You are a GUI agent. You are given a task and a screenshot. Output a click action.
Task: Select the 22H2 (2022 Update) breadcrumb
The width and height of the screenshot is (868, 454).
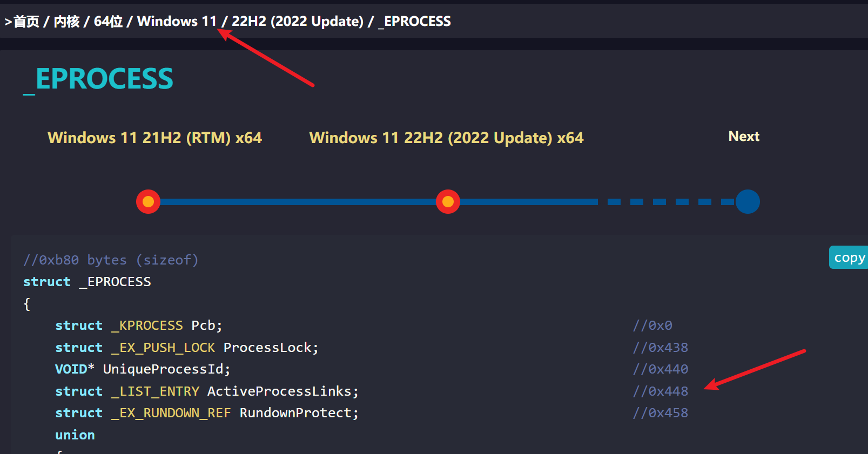298,22
